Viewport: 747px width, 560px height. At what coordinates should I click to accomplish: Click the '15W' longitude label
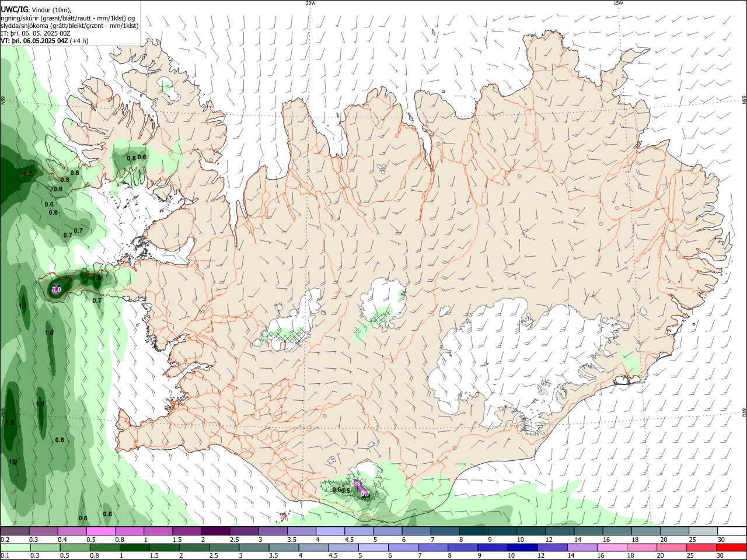coord(618,3)
